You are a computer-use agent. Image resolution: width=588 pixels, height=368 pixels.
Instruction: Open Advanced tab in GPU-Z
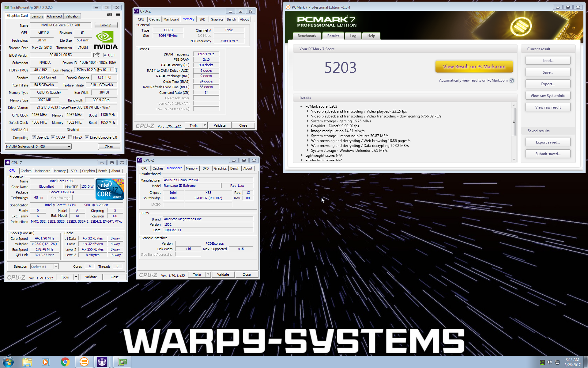[54, 16]
